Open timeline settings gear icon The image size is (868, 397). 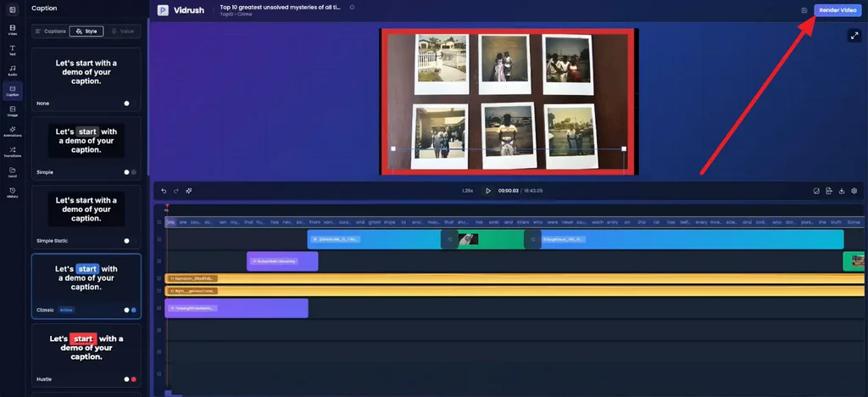pos(854,191)
